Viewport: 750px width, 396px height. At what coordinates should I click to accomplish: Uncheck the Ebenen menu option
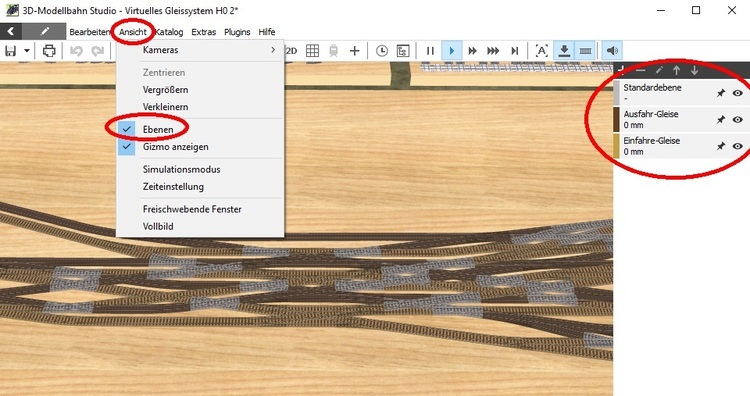[x=158, y=130]
